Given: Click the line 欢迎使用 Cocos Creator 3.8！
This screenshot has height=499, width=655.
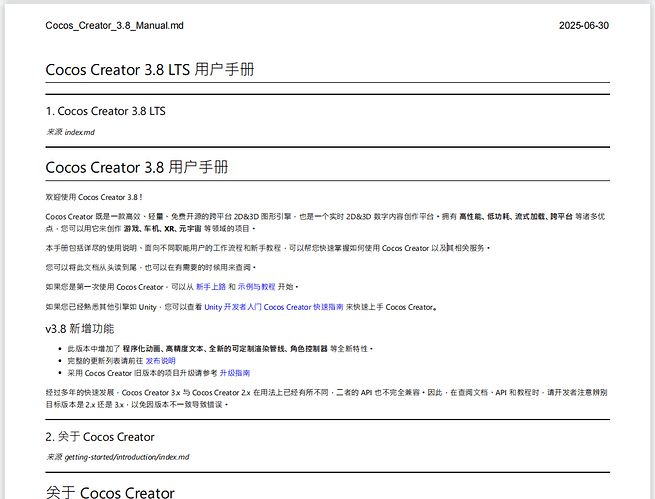Looking at the screenshot, I should [94, 197].
